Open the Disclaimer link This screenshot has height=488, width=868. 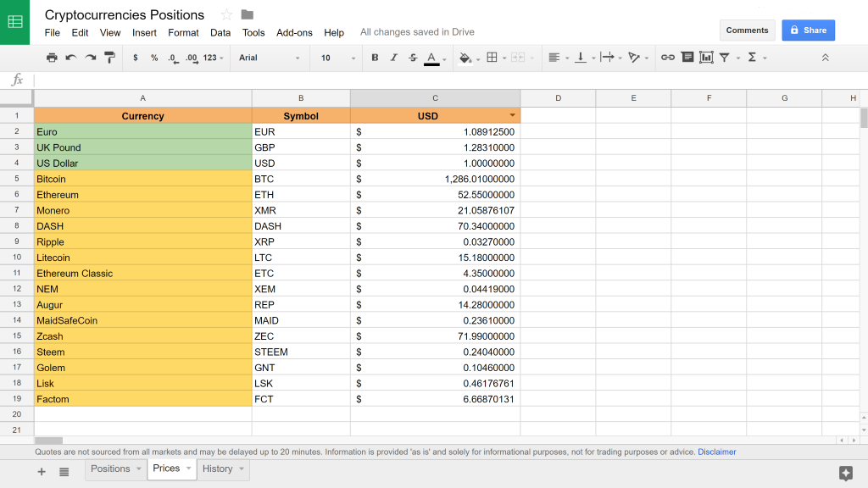717,452
